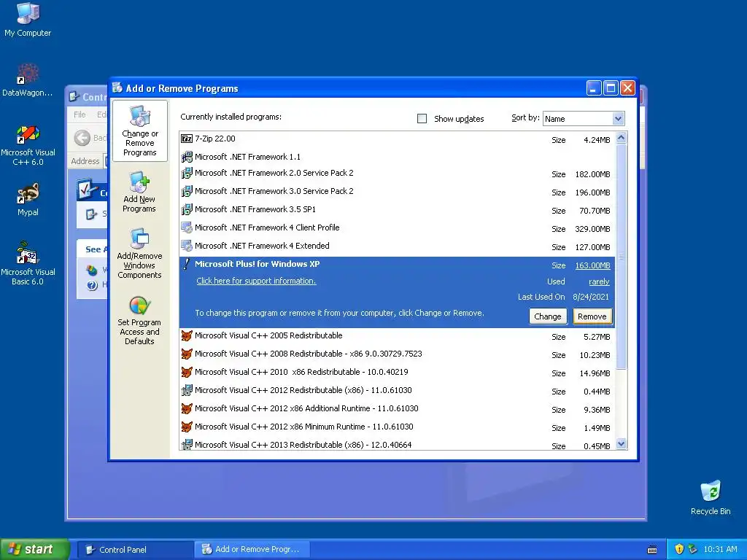
Task: Click the .NET Framework 4 Client Profile icon
Action: coord(187,227)
